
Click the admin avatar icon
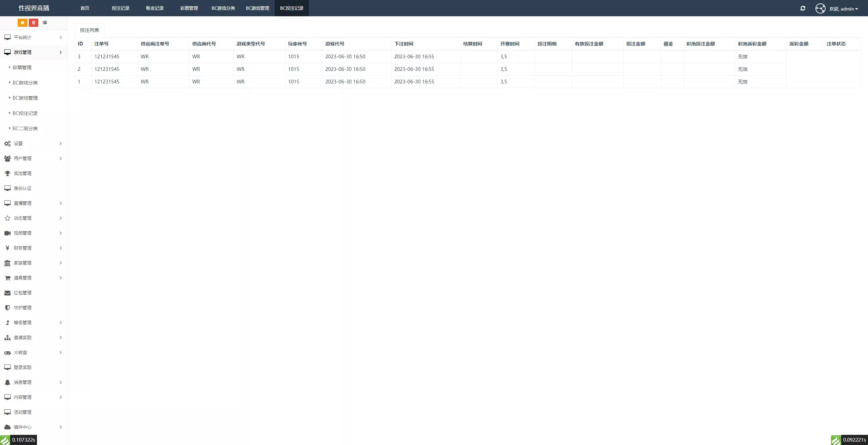click(x=820, y=8)
